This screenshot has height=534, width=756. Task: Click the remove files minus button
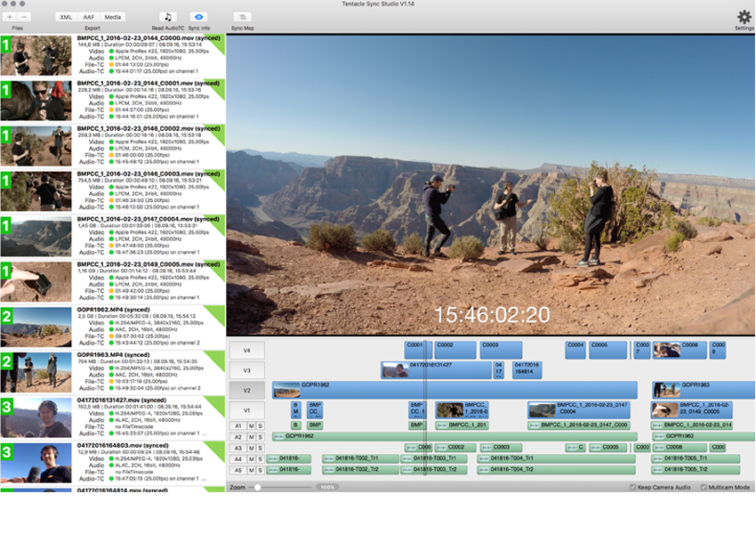24,17
